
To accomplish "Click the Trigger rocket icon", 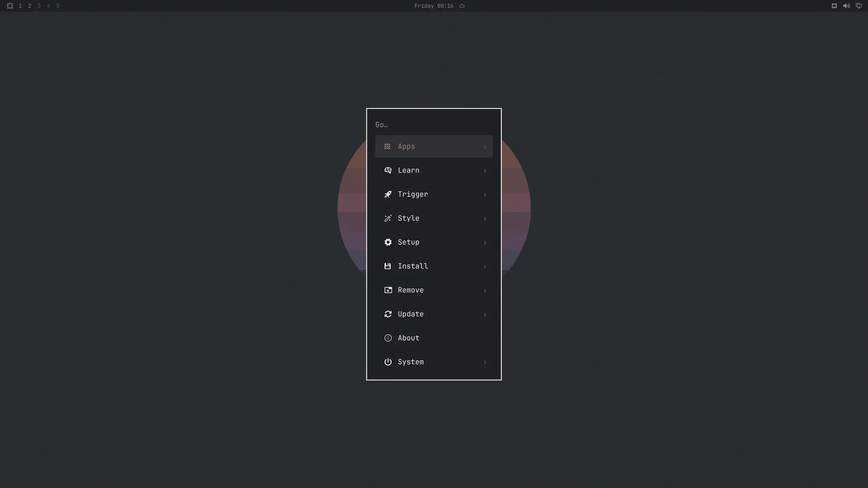I will [388, 194].
